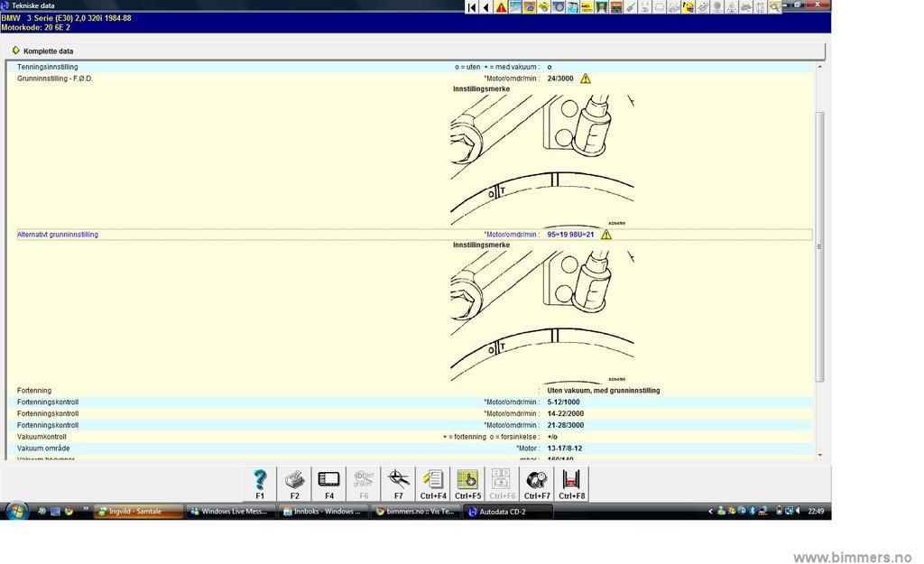
Task: Open the yellow car with question mark icon
Action: [688, 7]
